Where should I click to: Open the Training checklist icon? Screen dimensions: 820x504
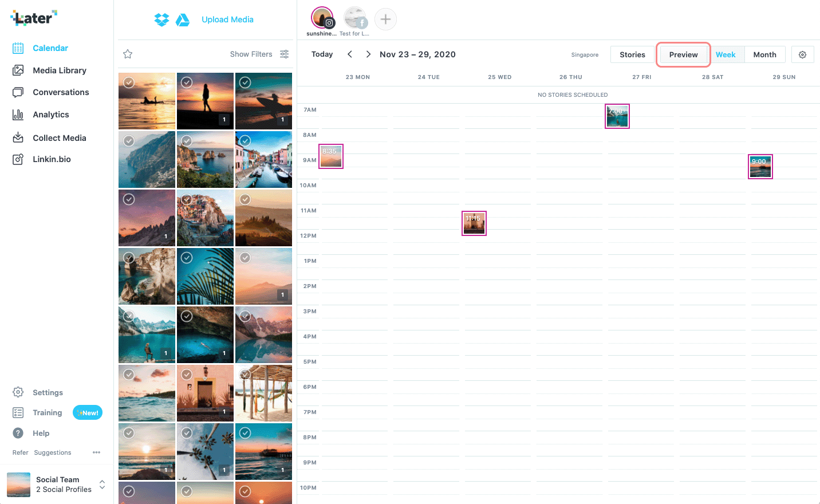pos(18,412)
